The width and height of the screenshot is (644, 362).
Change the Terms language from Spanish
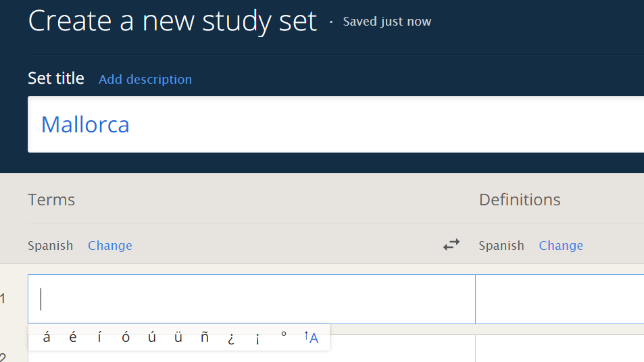[x=110, y=245]
